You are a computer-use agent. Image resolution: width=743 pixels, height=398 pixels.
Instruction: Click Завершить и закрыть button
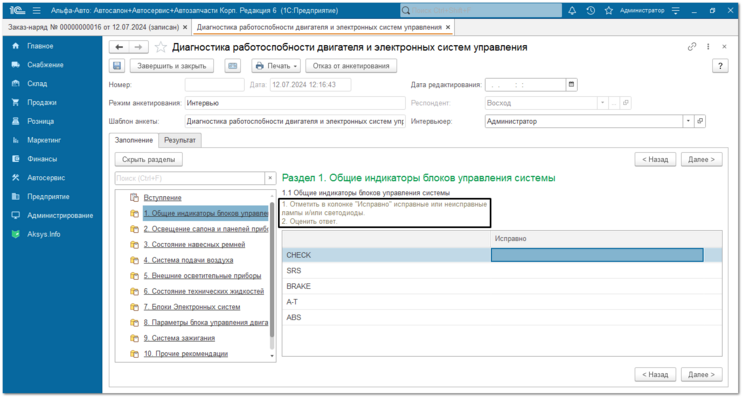tap(172, 66)
